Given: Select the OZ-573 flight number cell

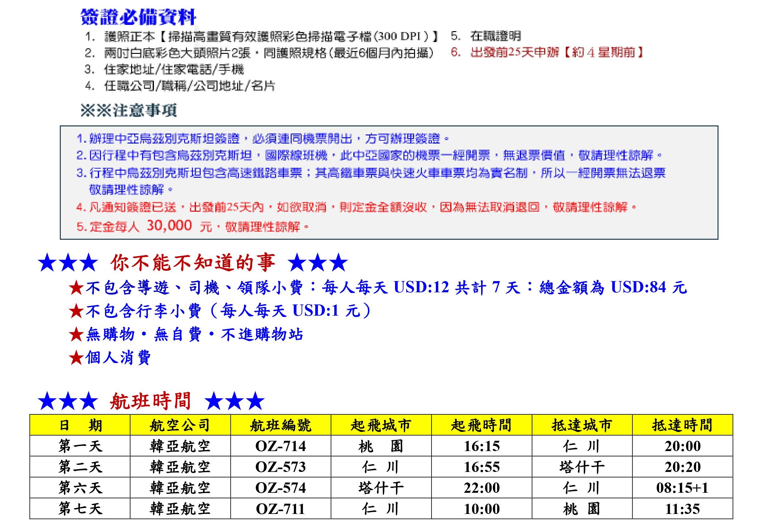Looking at the screenshot, I should tap(281, 467).
